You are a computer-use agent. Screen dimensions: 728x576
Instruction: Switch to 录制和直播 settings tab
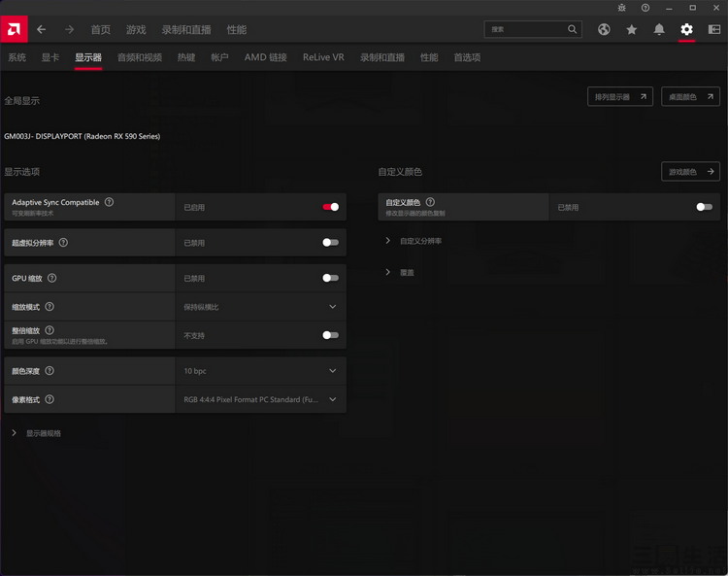tap(382, 57)
